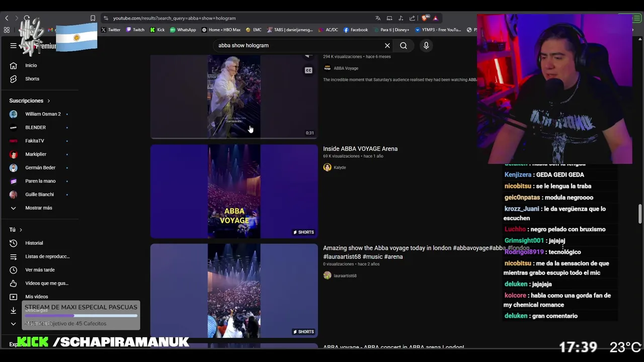Click ABBA Voyage channel name

click(346, 68)
